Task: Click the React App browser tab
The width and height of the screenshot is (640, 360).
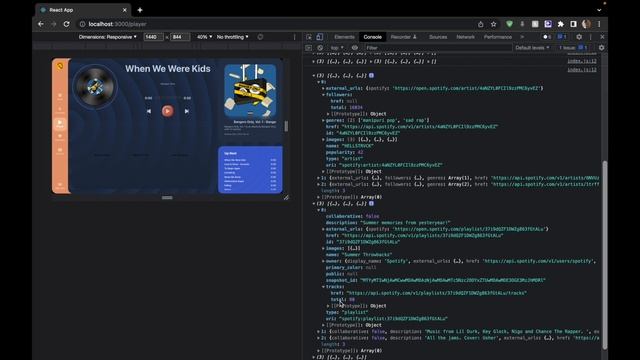Action: (83, 10)
